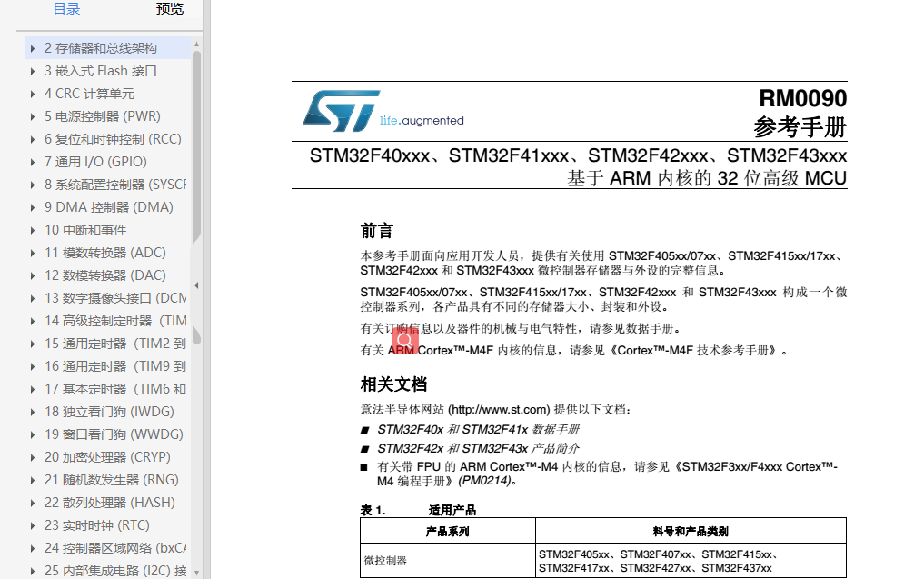Switch to the 预览 tab
The image size is (924, 579).
pyautogui.click(x=170, y=9)
